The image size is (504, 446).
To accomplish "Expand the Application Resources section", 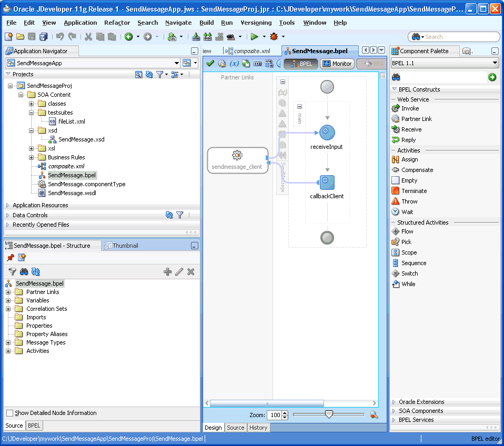I will [8, 205].
